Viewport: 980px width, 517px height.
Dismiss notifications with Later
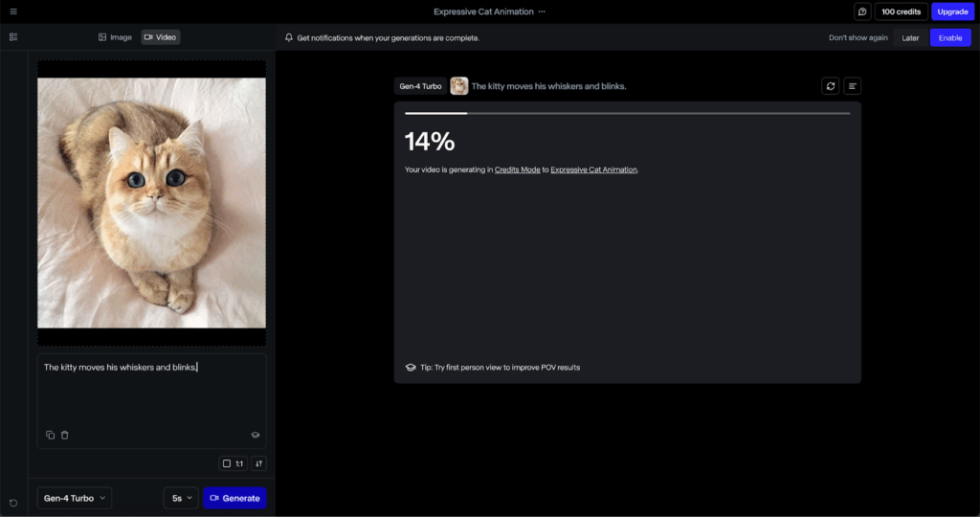click(x=910, y=37)
